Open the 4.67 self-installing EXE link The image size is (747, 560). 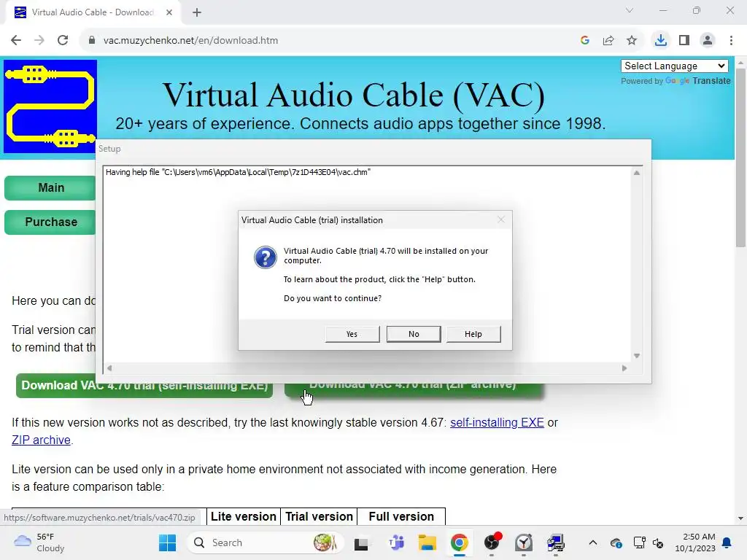(x=497, y=422)
